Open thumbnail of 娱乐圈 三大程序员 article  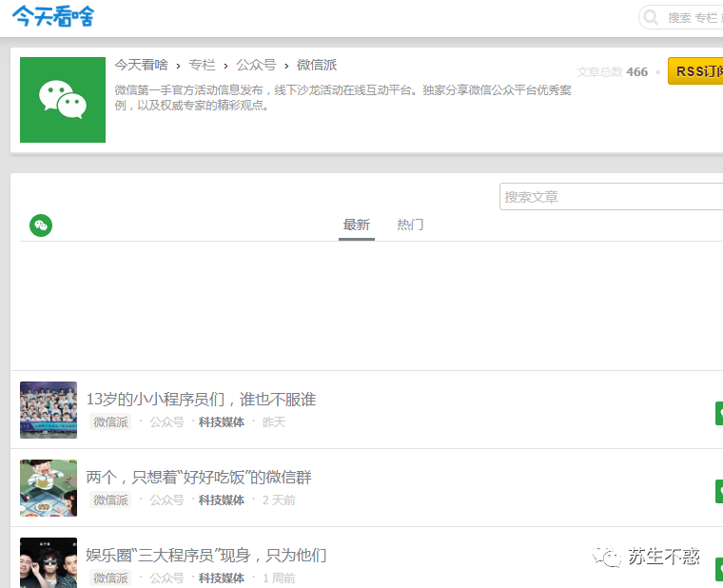point(49,562)
